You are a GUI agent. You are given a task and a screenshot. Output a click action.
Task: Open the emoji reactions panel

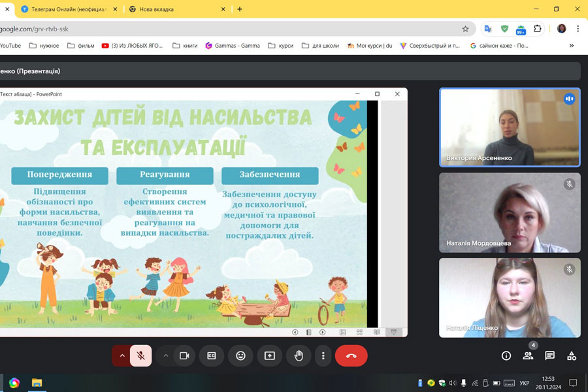[240, 355]
